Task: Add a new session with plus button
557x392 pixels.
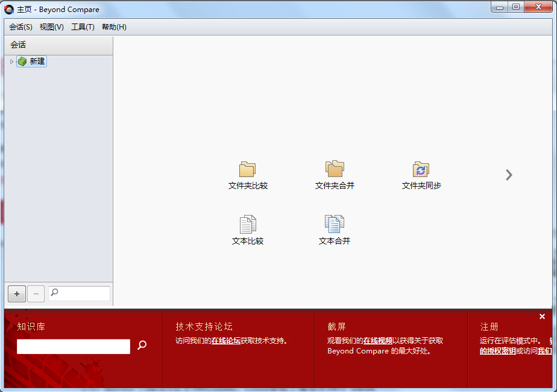Action: pyautogui.click(x=17, y=294)
